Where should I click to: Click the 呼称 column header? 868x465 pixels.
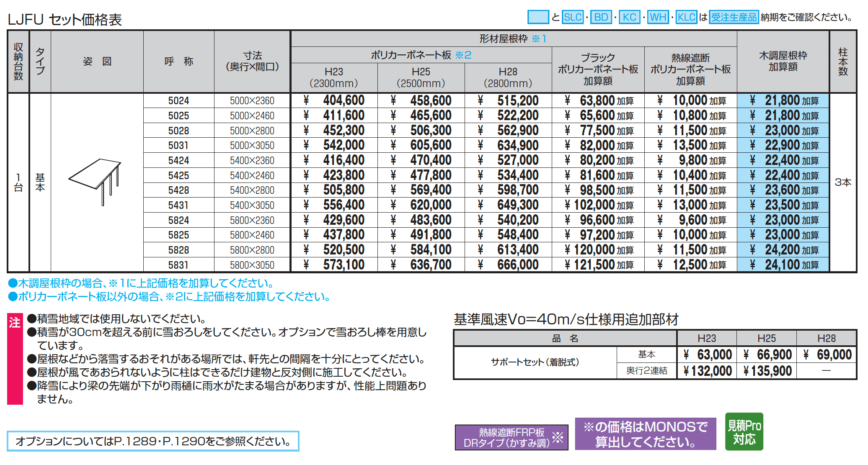point(179,61)
